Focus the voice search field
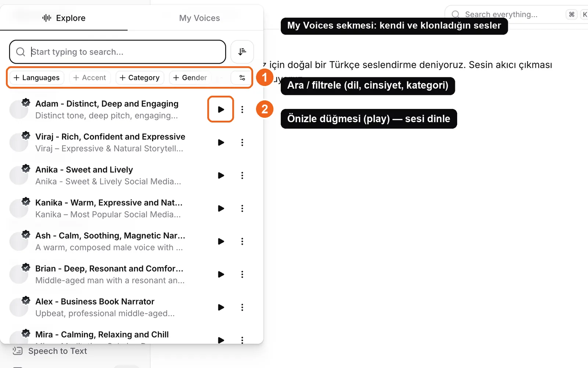Image resolution: width=588 pixels, height=368 pixels. [x=118, y=52]
